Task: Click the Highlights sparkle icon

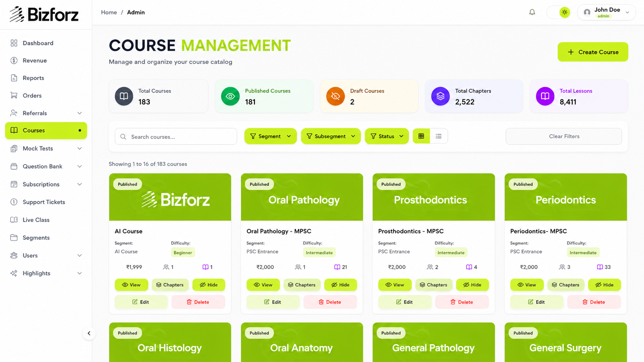Action: (14, 273)
